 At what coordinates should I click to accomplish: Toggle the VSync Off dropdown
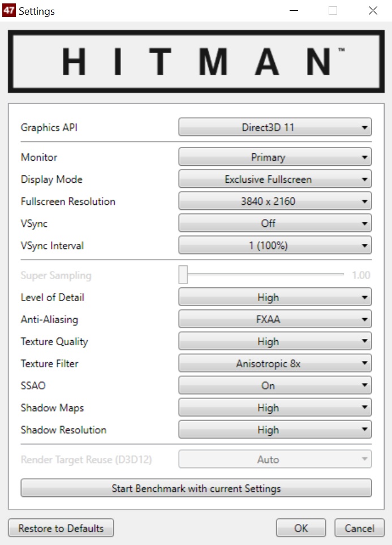(x=275, y=224)
